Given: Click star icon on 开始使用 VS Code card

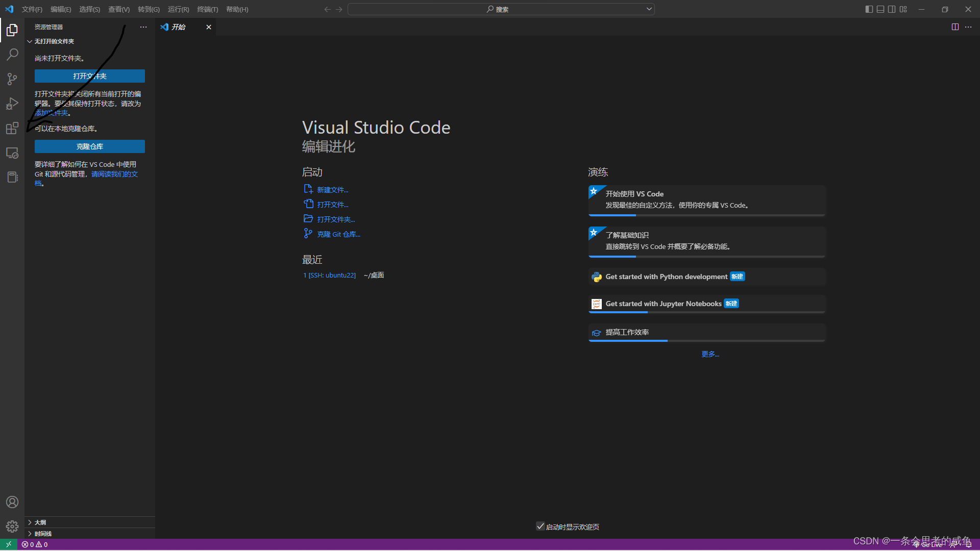Looking at the screenshot, I should tap(594, 191).
